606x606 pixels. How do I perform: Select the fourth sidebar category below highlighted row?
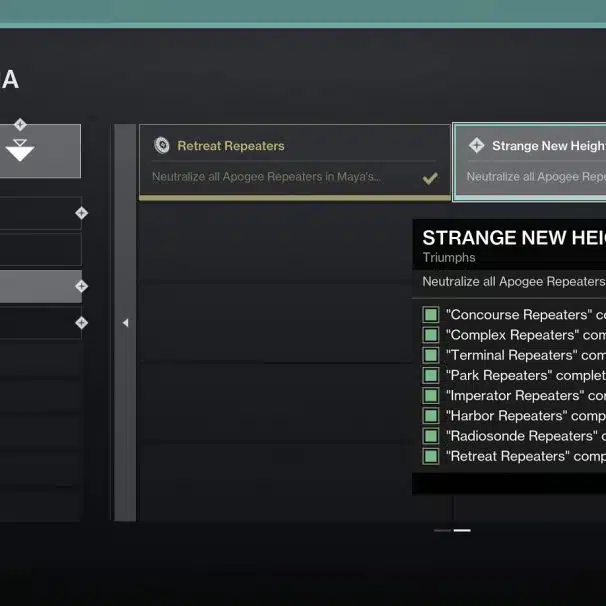pos(41,323)
